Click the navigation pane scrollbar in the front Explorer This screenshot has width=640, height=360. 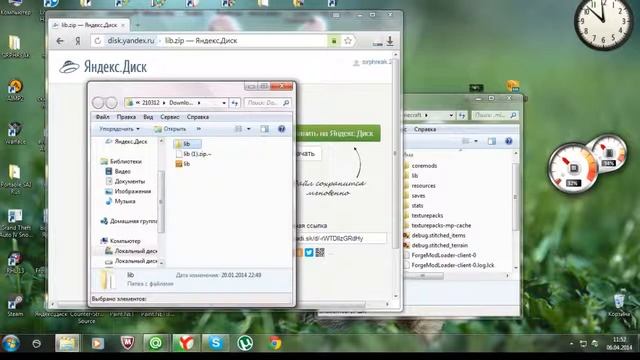point(161,201)
